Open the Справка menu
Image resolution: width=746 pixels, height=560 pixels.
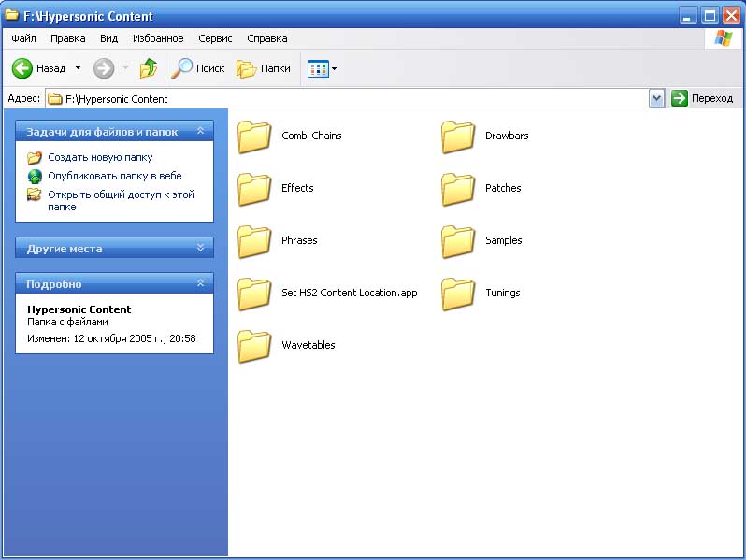tap(267, 38)
